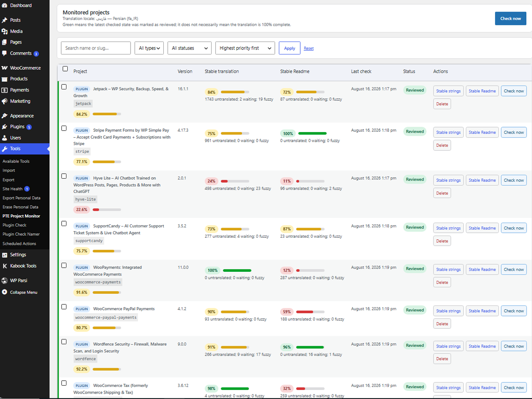Click the WooCommerce logo icon
This screenshot has height=399, width=532.
[5, 68]
